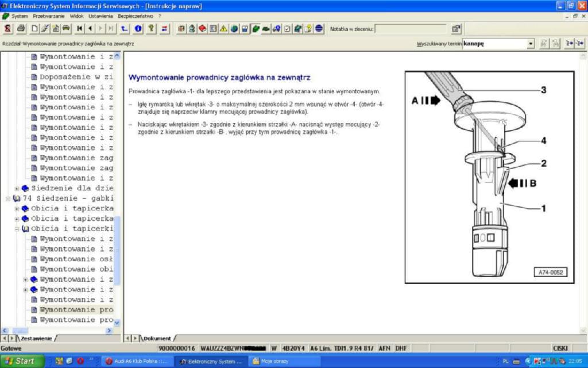Click the Elektroniczny System taskbar button
Image resolution: width=588 pixels, height=368 pixels.
point(211,361)
